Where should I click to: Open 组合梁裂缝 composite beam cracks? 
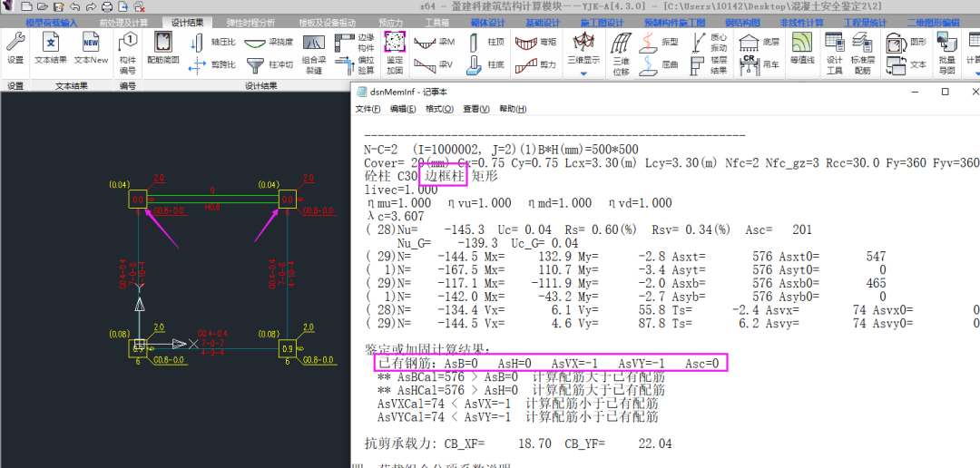tap(314, 54)
